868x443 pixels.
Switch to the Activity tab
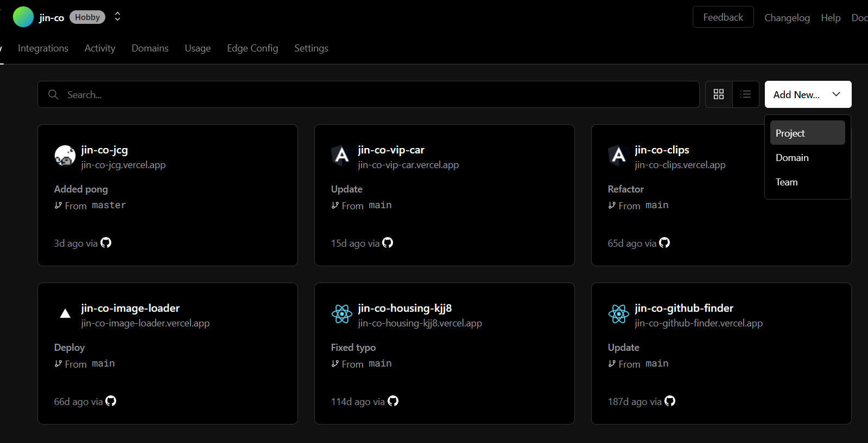(x=100, y=48)
